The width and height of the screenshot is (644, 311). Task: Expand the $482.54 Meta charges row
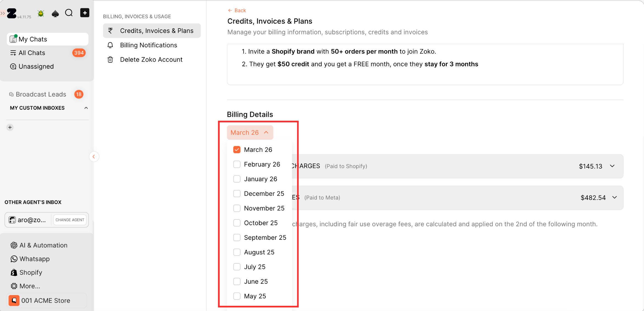point(615,197)
